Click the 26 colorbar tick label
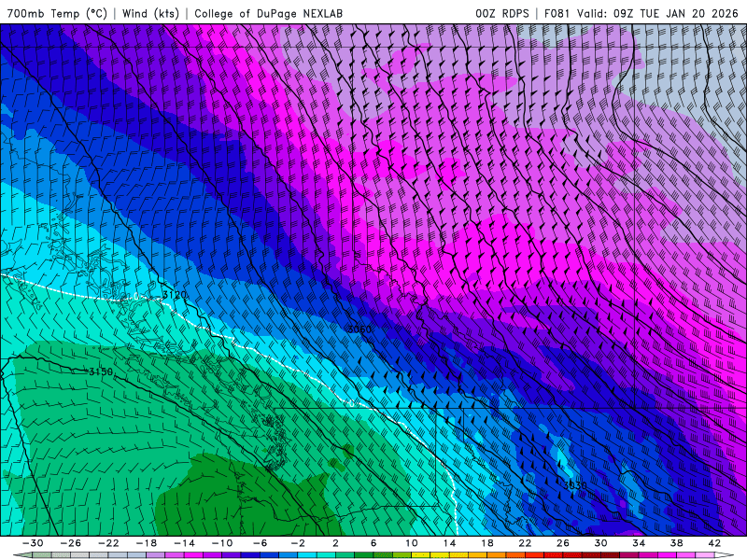Screen dimensions: 747x560 [x=563, y=543]
